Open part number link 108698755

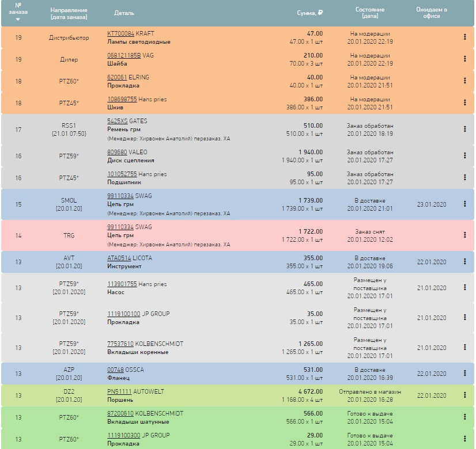(x=122, y=99)
